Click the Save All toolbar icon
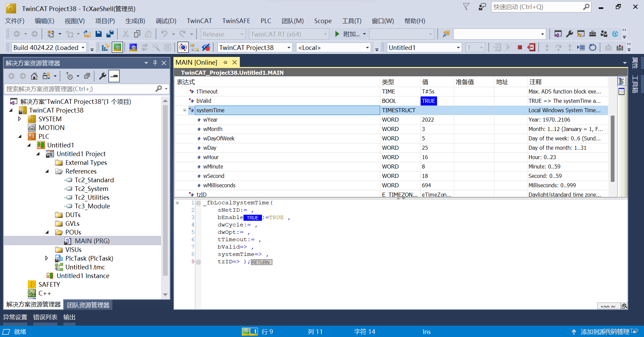644x337 pixels. click(110, 34)
